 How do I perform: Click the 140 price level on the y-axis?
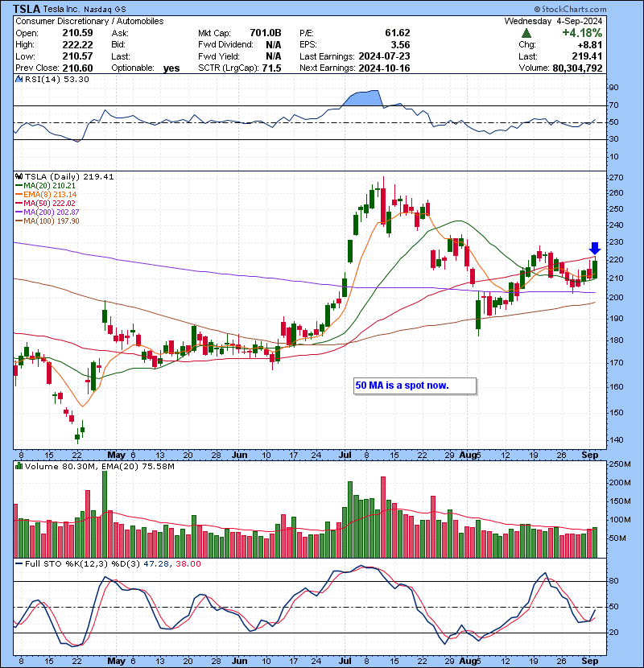tap(617, 439)
